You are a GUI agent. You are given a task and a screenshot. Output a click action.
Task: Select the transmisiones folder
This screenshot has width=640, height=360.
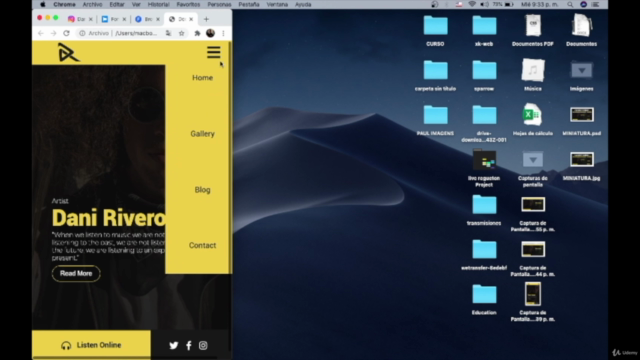(x=484, y=204)
